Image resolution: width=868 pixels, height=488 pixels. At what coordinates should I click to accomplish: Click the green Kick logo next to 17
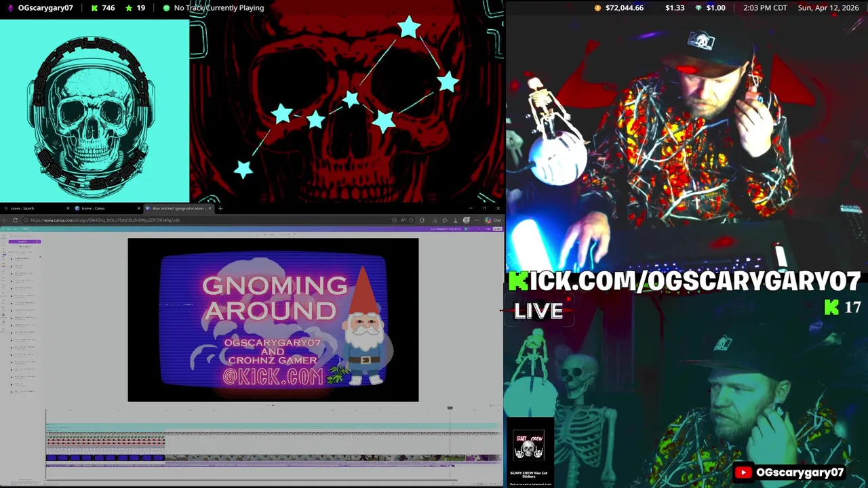pos(831,307)
